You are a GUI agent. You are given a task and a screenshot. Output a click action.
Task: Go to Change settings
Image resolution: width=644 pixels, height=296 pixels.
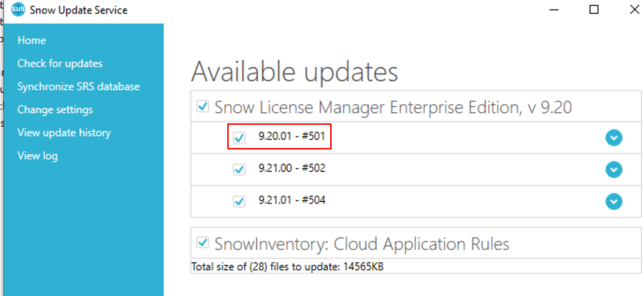[55, 110]
